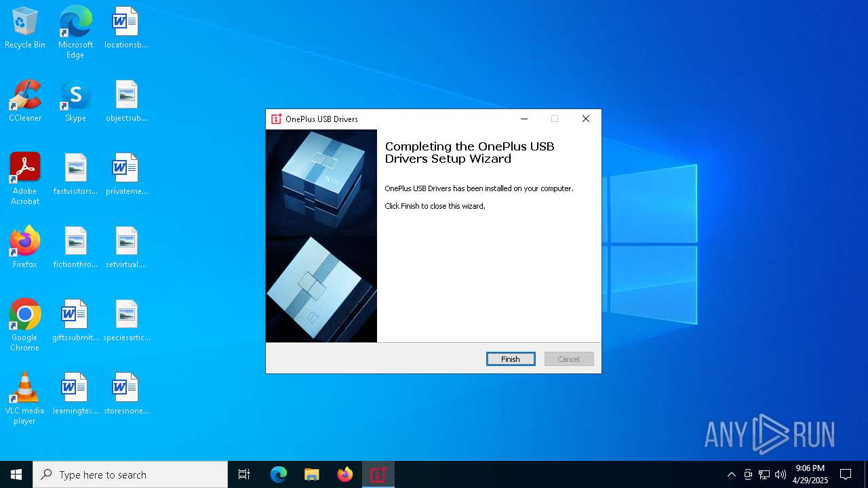Click the OnePlus box artwork in wizard
This screenshot has height=488, width=868.
click(321, 236)
